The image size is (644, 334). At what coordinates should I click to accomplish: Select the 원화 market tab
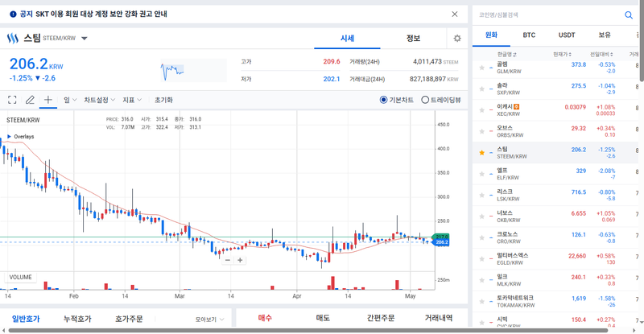[x=491, y=35]
